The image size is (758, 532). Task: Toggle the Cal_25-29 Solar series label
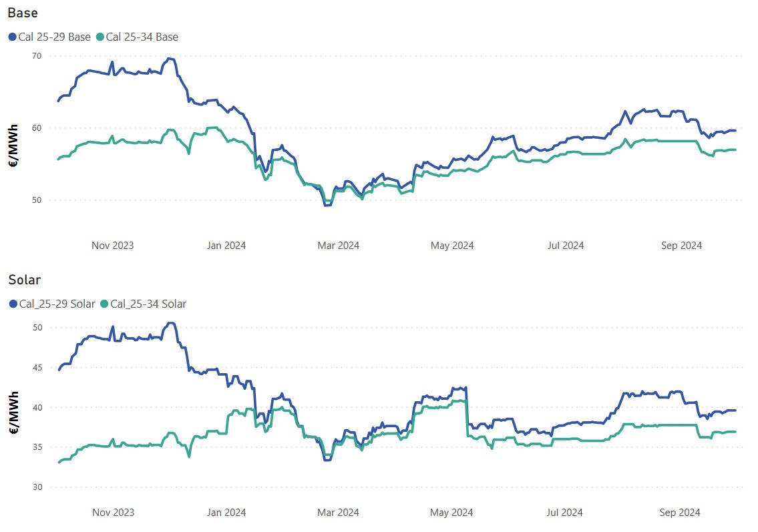[x=57, y=304]
